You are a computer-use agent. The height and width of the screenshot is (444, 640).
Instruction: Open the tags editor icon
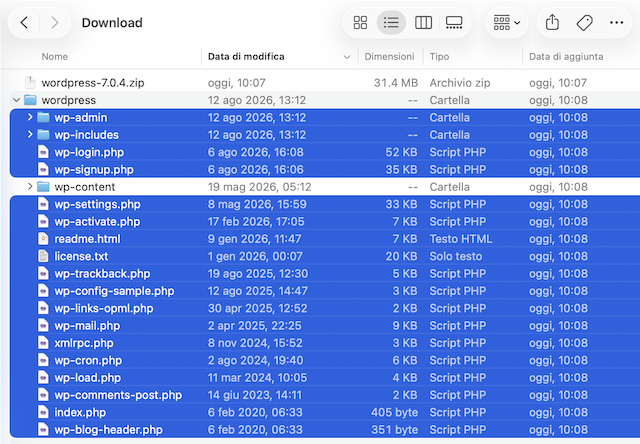(584, 22)
